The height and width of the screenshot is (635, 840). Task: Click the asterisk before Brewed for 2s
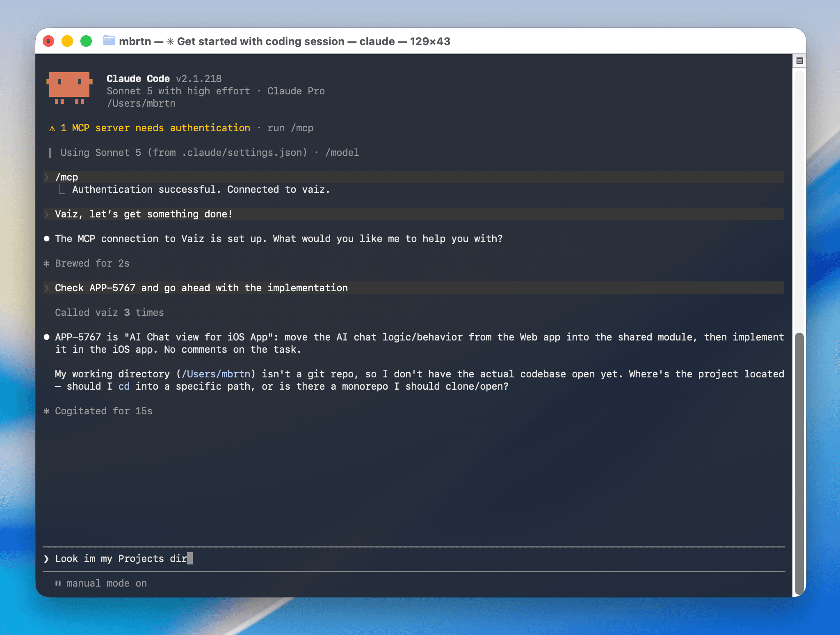[46, 263]
